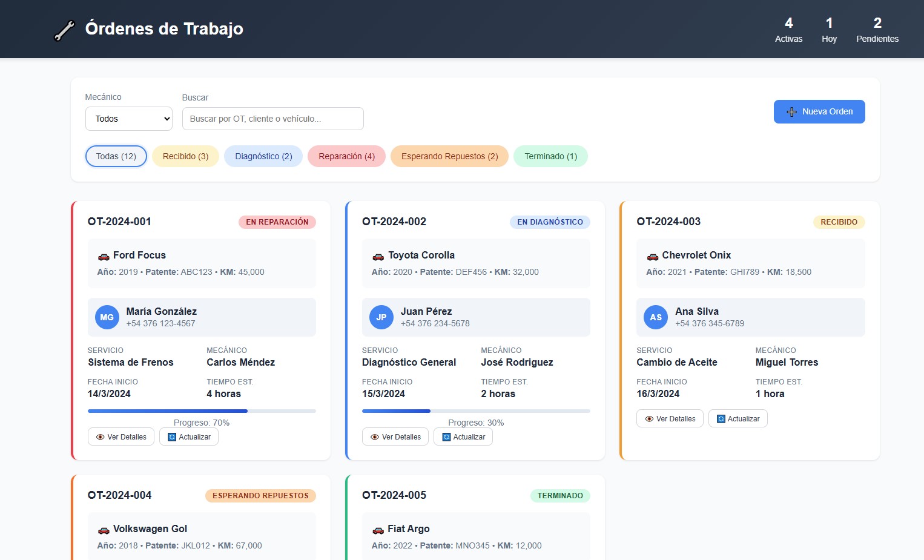Viewport: 924px width, 560px height.
Task: Click the EN REPARACIÓN status badge
Action: pyautogui.click(x=277, y=222)
